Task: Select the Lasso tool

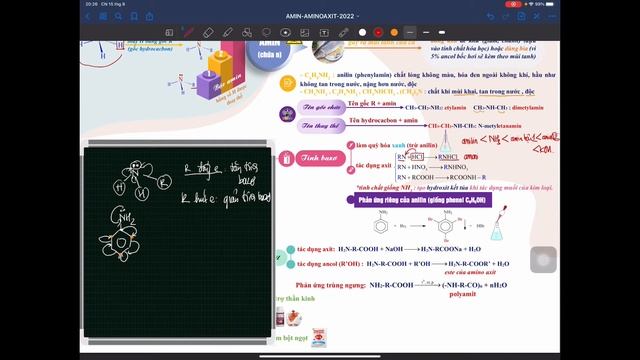Action: click(x=267, y=32)
